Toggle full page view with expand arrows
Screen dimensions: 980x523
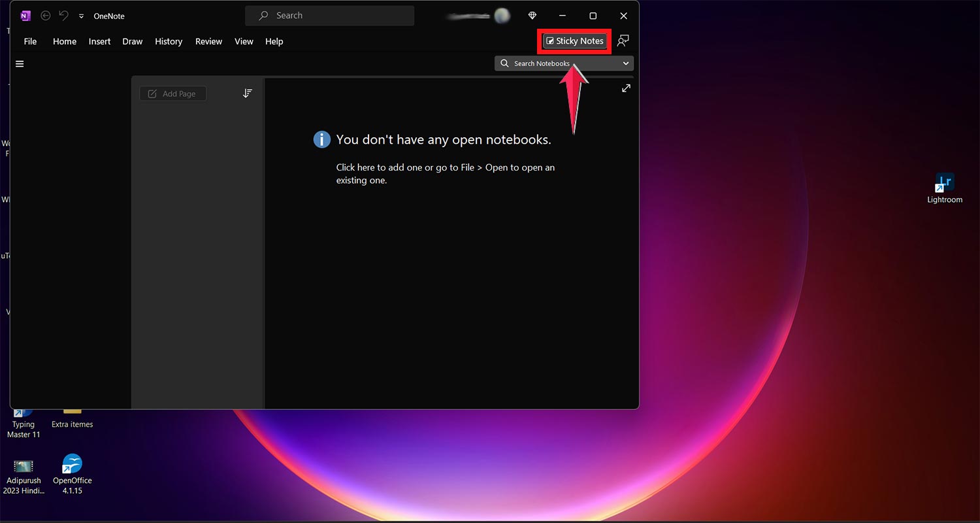click(x=626, y=88)
